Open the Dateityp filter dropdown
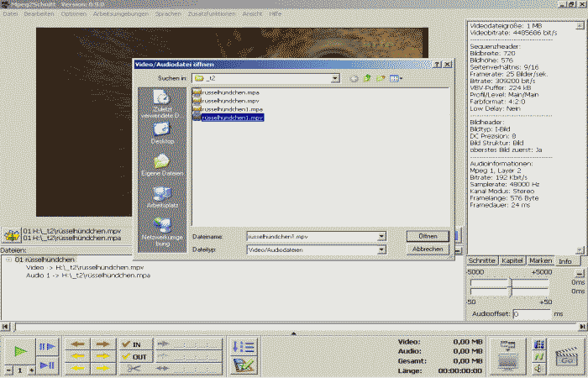 (x=381, y=249)
